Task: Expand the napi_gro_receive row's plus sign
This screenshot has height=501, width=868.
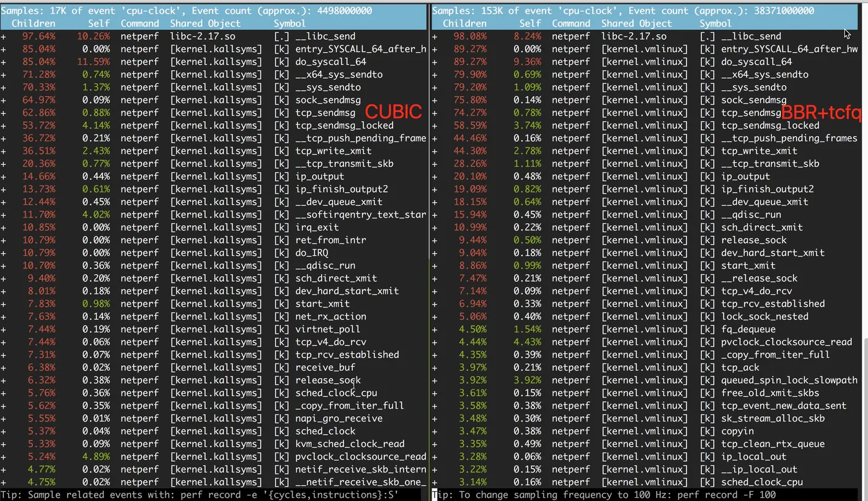Action: tap(4, 419)
